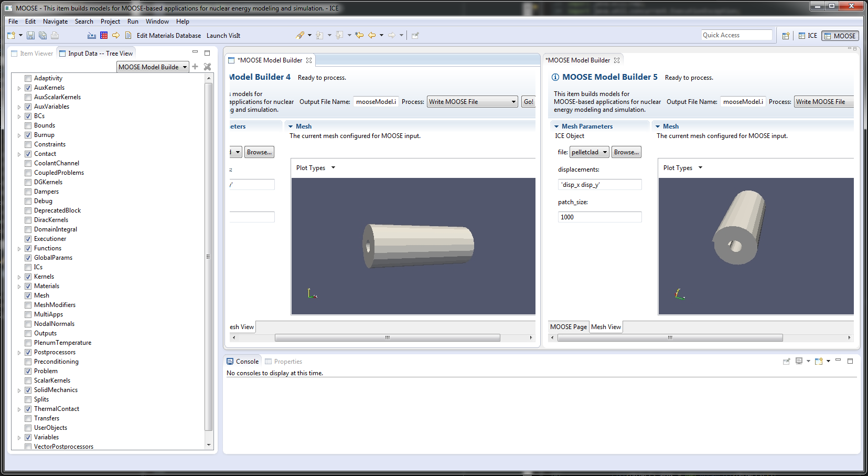
Task: Click the Save icon in toolbar
Action: [x=30, y=36]
